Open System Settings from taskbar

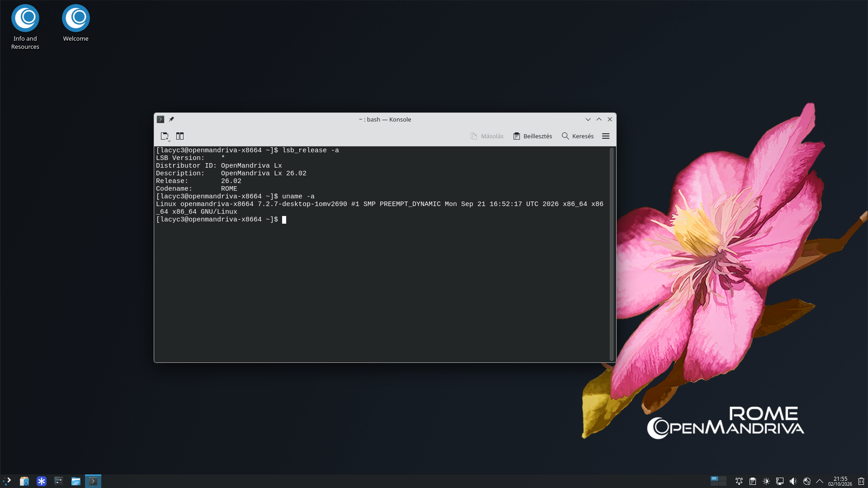pyautogui.click(x=59, y=481)
